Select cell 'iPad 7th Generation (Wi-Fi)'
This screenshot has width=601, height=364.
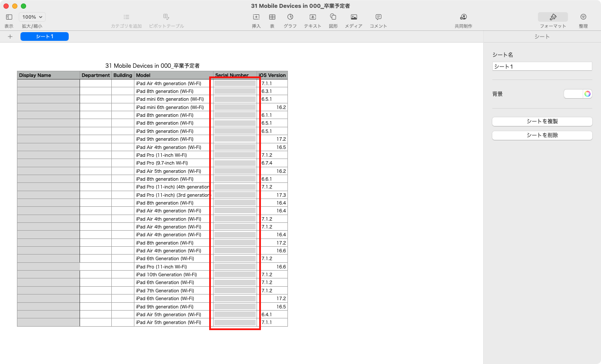tap(174, 291)
